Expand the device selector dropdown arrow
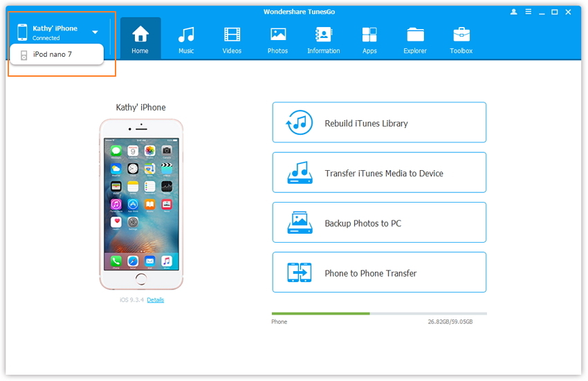The image size is (588, 381). tap(95, 32)
